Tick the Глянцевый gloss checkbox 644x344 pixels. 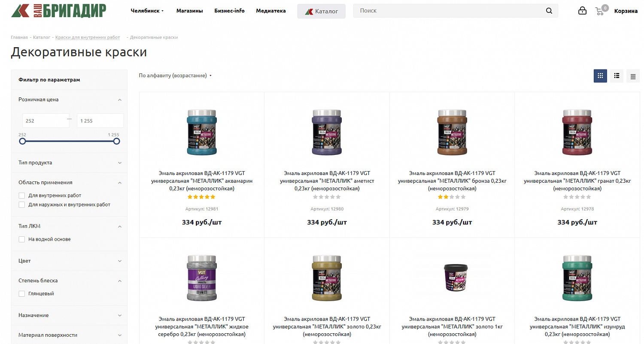point(22,294)
